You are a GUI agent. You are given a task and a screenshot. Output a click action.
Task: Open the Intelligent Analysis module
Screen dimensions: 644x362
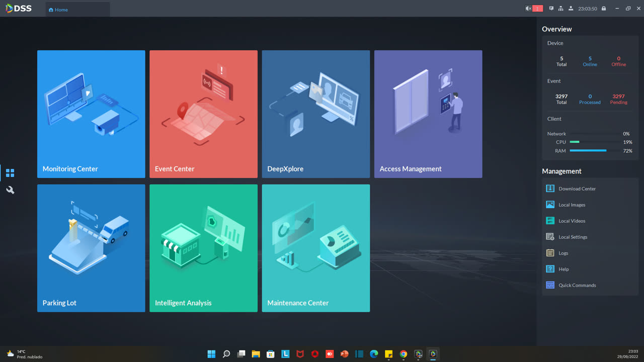tap(203, 248)
